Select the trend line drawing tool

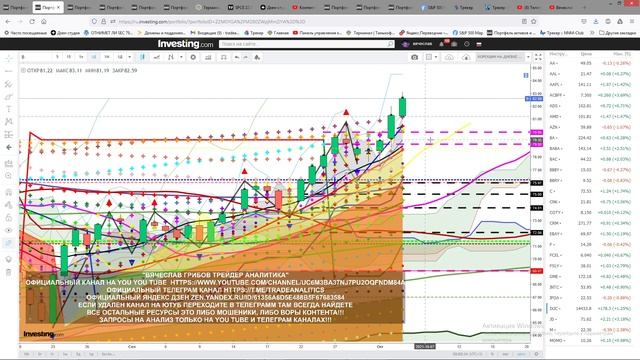[x=9, y=71]
